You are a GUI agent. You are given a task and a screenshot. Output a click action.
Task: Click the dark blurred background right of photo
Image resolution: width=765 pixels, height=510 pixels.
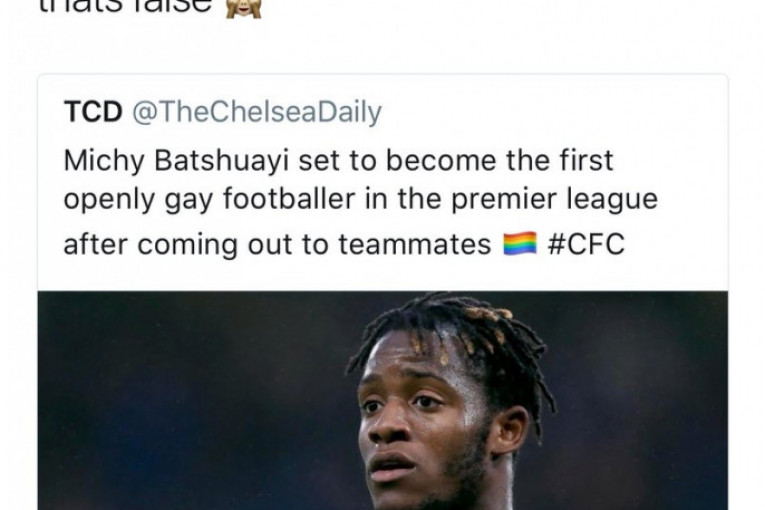(644, 400)
